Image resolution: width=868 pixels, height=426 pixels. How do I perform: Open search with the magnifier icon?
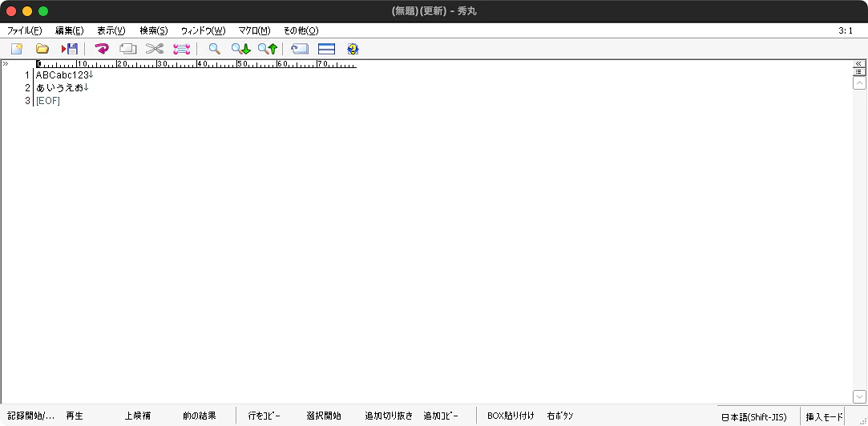pos(214,49)
